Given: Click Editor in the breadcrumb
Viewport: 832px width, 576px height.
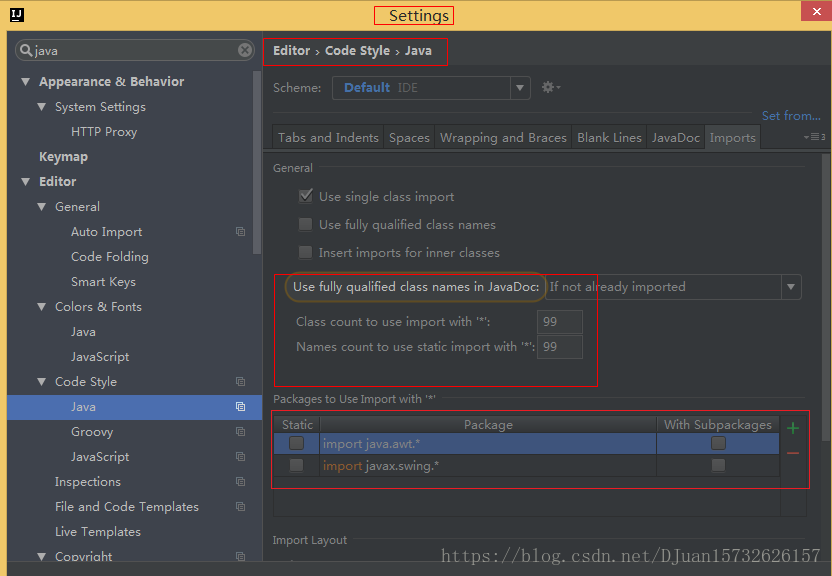Looking at the screenshot, I should point(291,51).
